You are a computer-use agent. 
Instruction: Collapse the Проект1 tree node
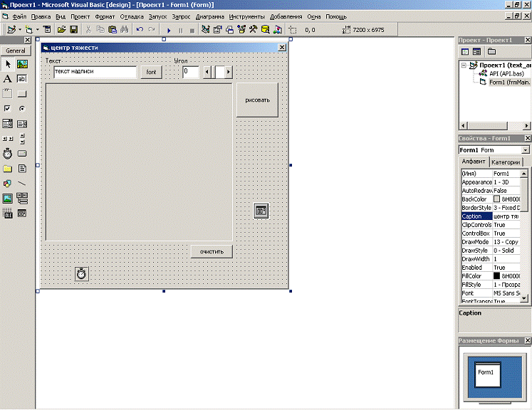(x=464, y=65)
